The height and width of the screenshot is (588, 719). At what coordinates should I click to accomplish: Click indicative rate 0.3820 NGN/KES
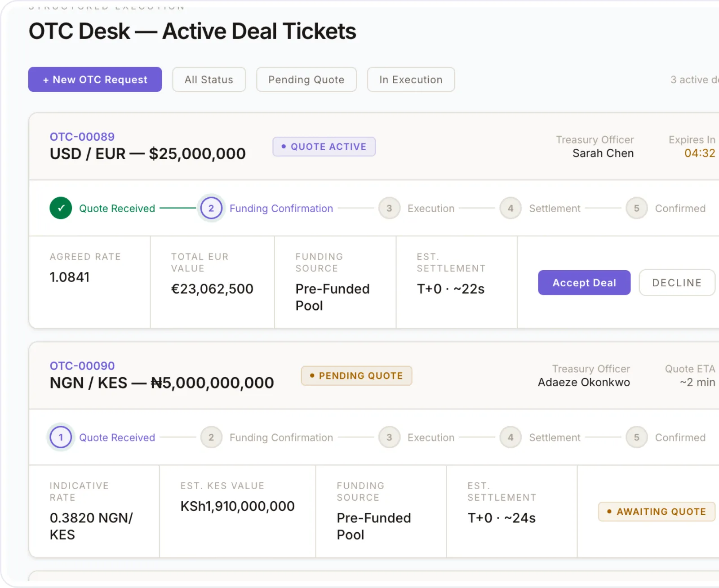pyautogui.click(x=91, y=526)
